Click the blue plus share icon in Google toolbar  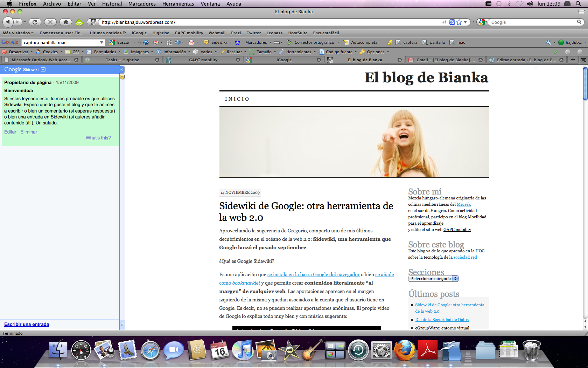pos(178,42)
